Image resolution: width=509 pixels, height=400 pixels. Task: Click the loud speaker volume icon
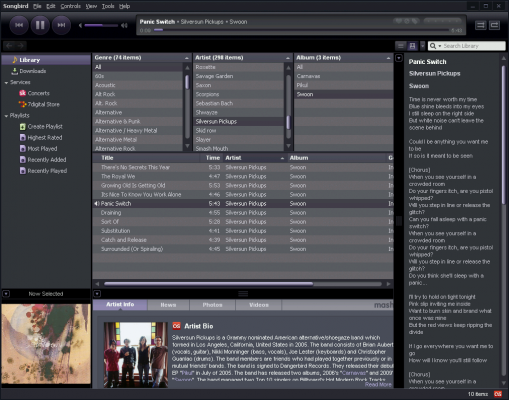pos(124,25)
